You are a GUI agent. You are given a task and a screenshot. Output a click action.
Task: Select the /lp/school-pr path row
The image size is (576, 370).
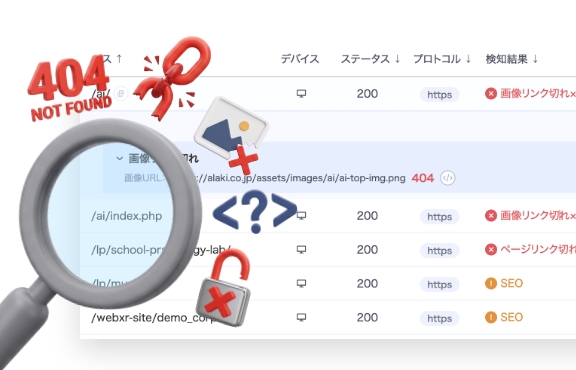point(161,250)
